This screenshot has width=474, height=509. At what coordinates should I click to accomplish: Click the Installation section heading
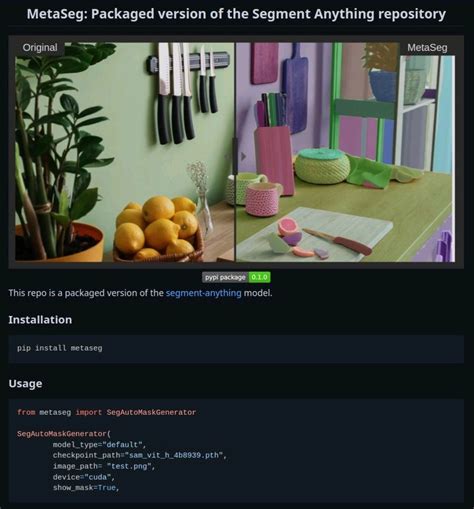click(40, 320)
